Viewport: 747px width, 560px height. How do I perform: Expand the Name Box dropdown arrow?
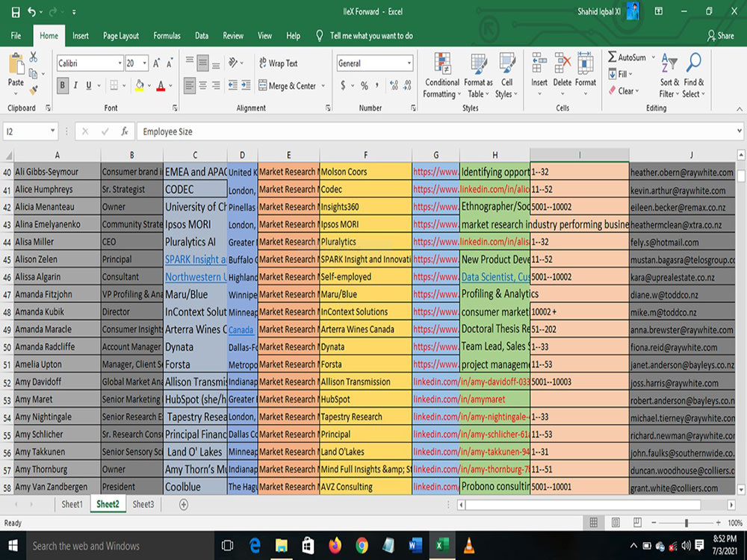click(x=52, y=131)
